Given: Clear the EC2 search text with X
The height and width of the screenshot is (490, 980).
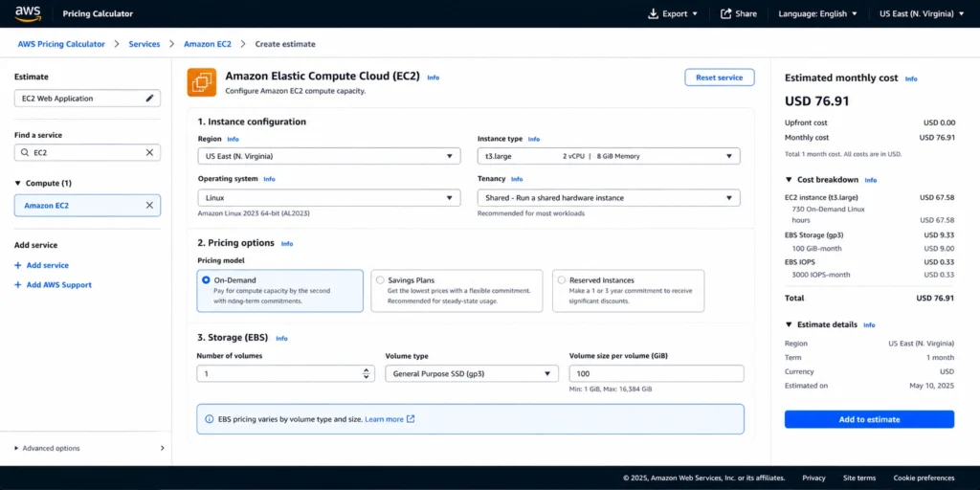Looking at the screenshot, I should click(150, 152).
